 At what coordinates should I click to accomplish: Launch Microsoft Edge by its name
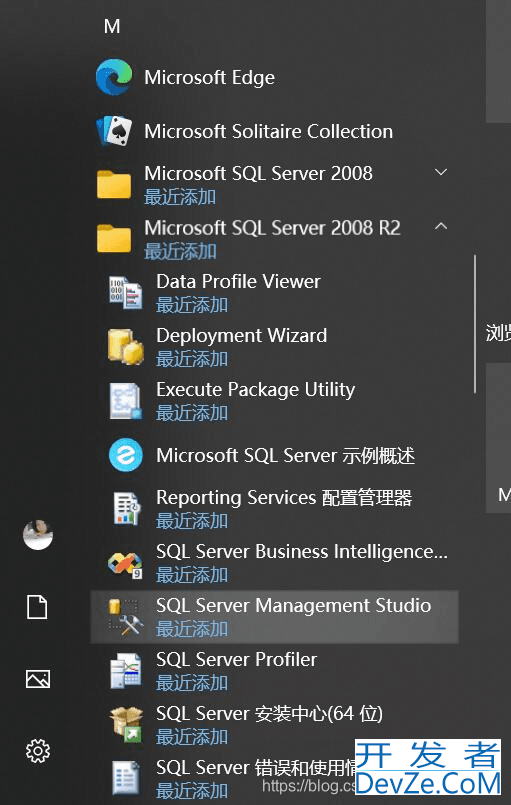[210, 78]
